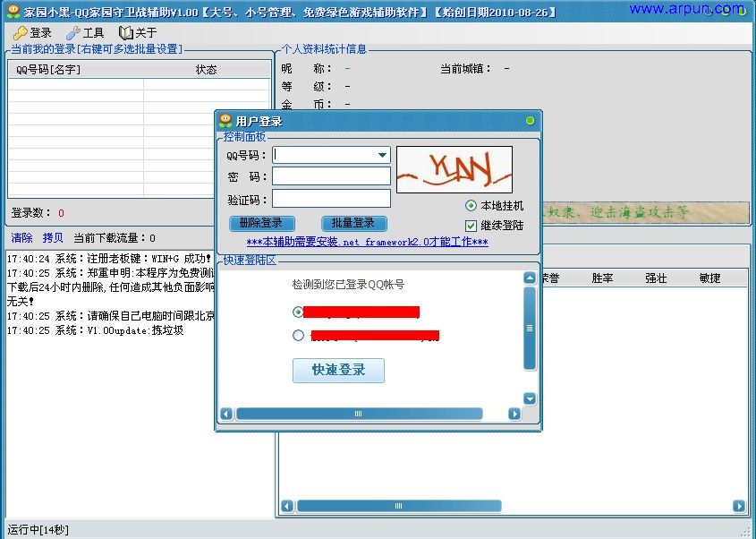The height and width of the screenshot is (539, 756).
Task: Click the 胜率 column header
Action: click(x=602, y=278)
